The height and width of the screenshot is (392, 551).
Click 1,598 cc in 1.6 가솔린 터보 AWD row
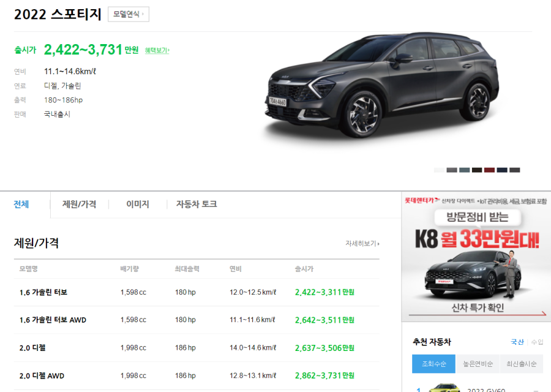(133, 320)
